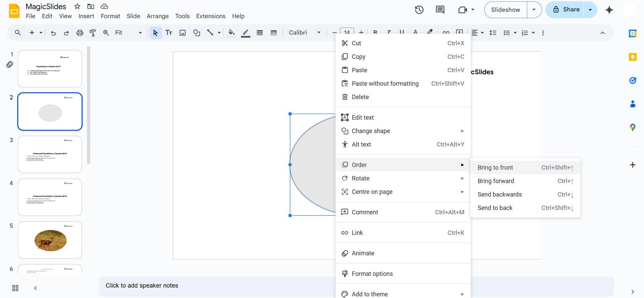This screenshot has height=298, width=644.
Task: Choose Bring forward option
Action: (x=526, y=181)
